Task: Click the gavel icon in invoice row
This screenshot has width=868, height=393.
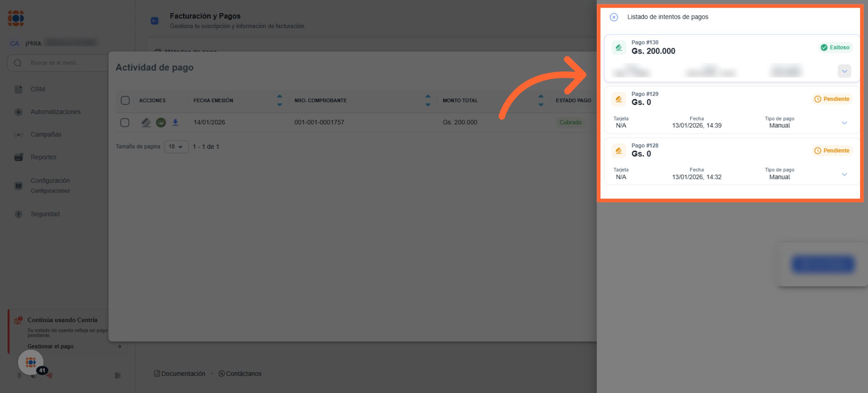Action: tap(146, 122)
